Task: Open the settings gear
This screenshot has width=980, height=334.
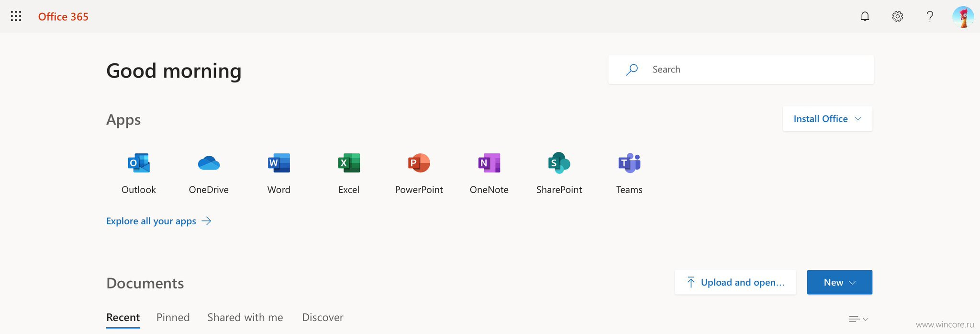Action: [897, 16]
